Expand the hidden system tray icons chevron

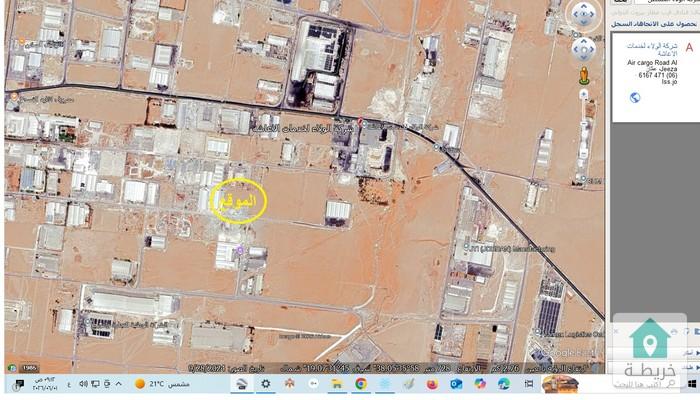(x=118, y=384)
